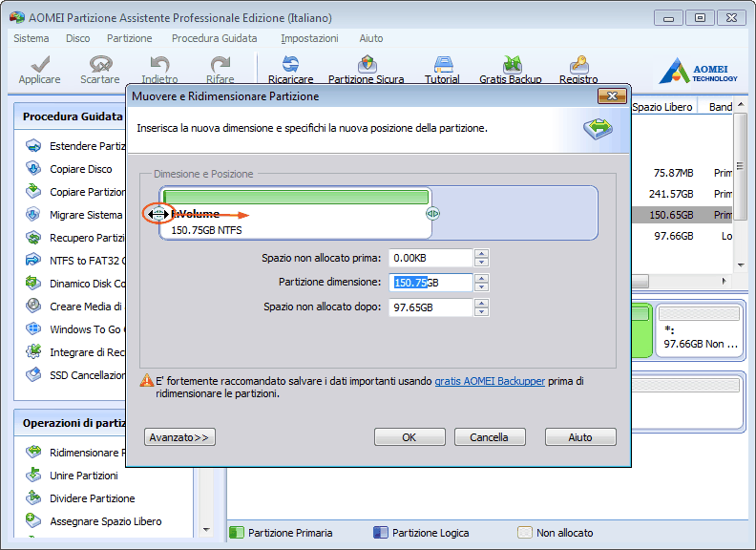Open the Impostazioni menu
756x550 pixels.
click(x=309, y=38)
